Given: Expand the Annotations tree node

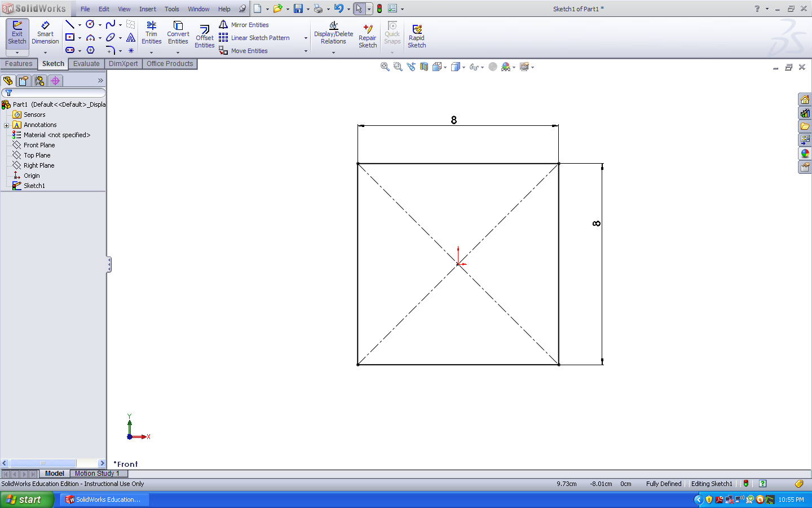Looking at the screenshot, I should coord(6,125).
